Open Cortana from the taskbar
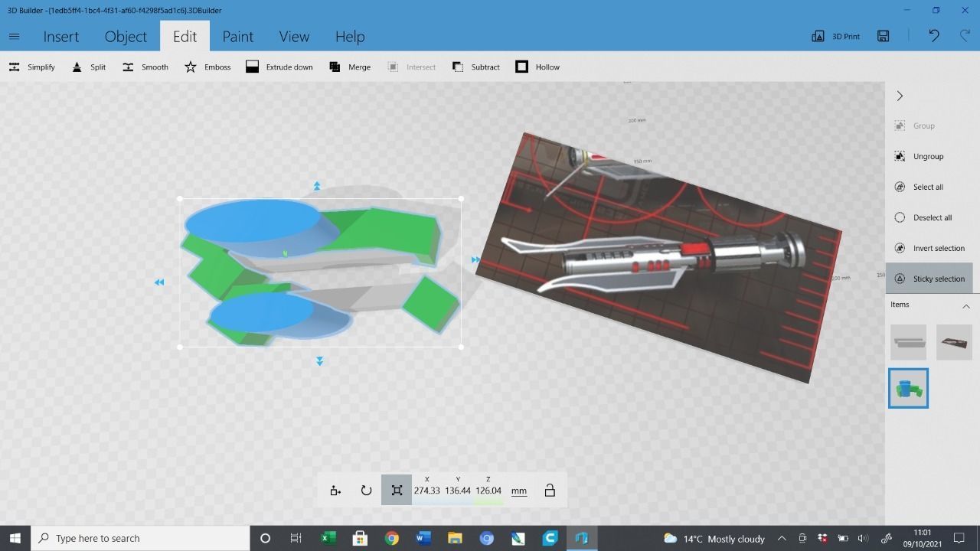980x551 pixels. coord(265,538)
